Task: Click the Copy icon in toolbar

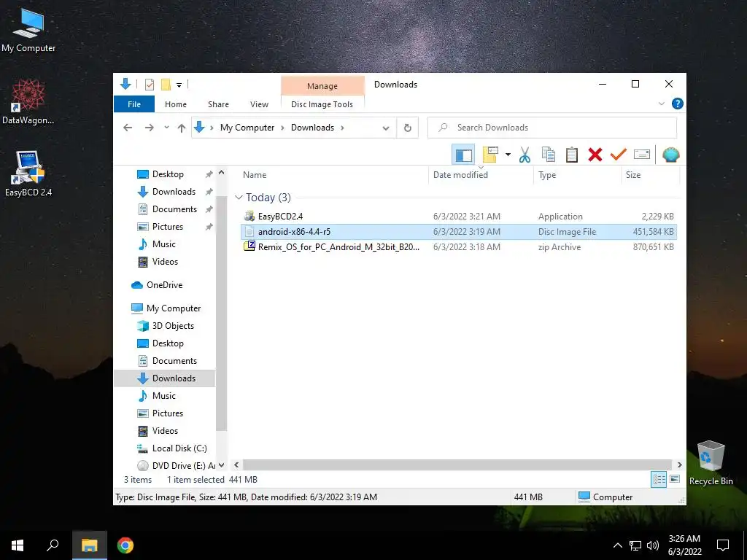Action: (549, 155)
